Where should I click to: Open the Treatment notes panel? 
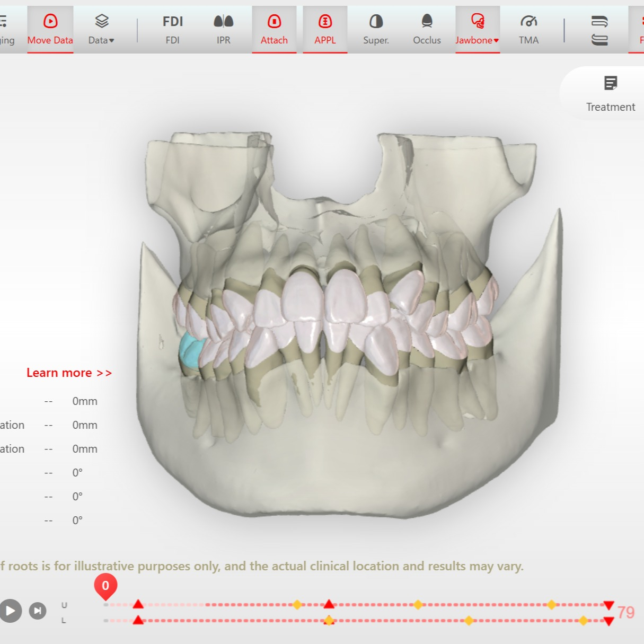coord(610,93)
